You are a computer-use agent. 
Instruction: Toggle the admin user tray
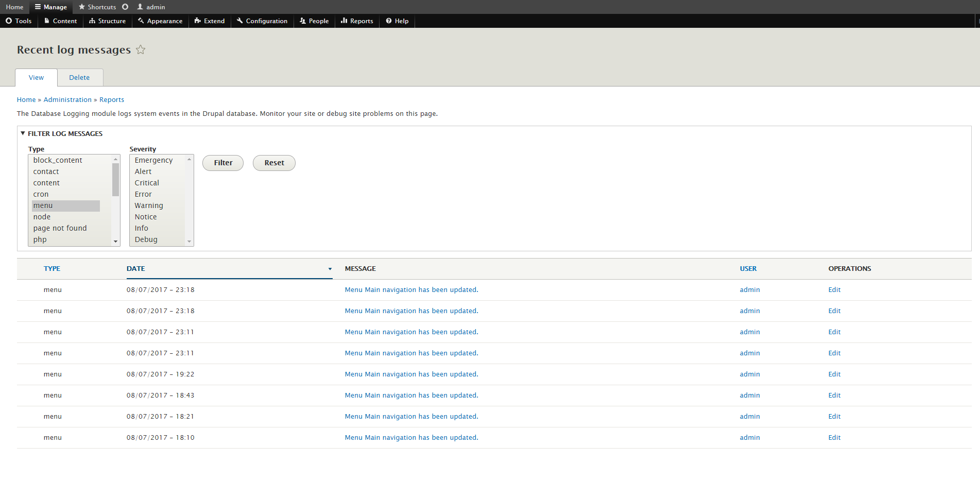[151, 7]
